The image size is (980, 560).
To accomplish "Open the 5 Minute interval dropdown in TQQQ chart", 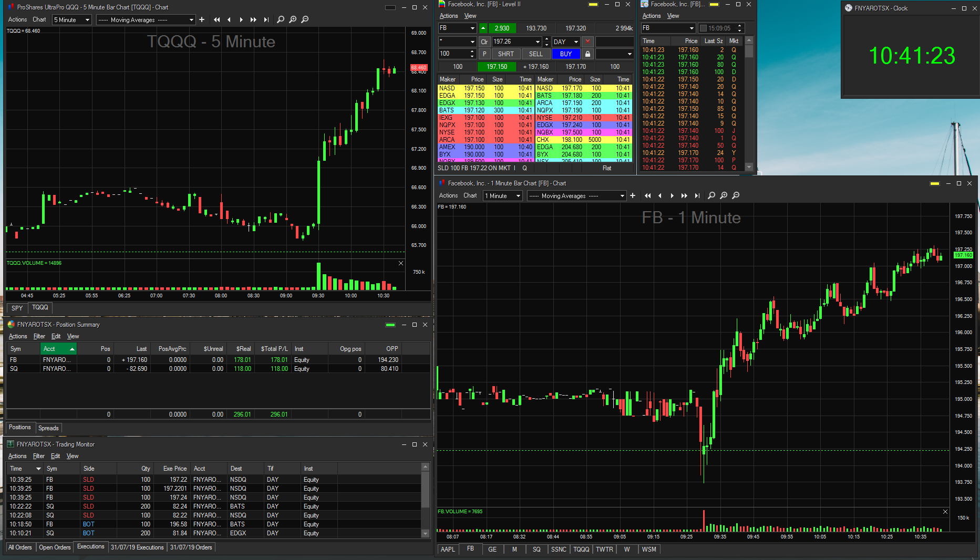I will pos(73,20).
